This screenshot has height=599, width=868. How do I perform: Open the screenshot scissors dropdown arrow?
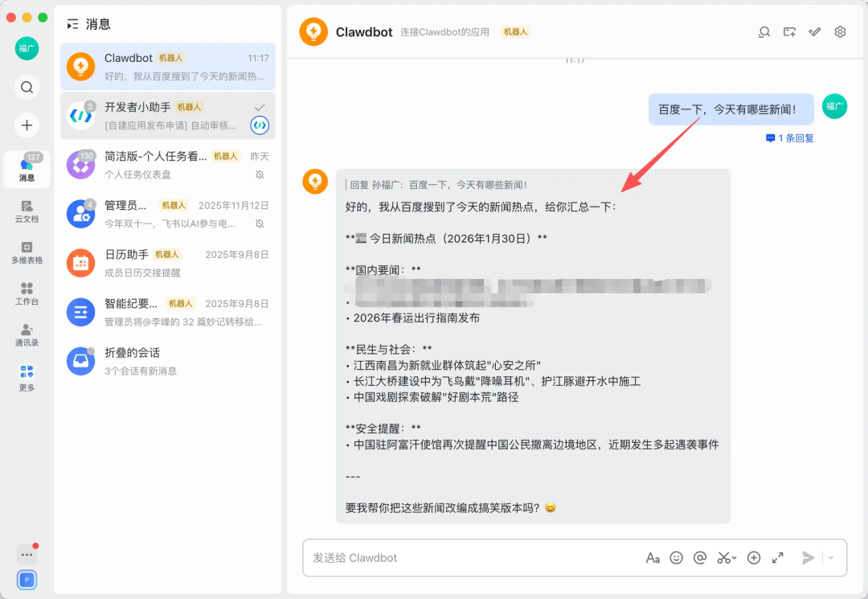(735, 558)
